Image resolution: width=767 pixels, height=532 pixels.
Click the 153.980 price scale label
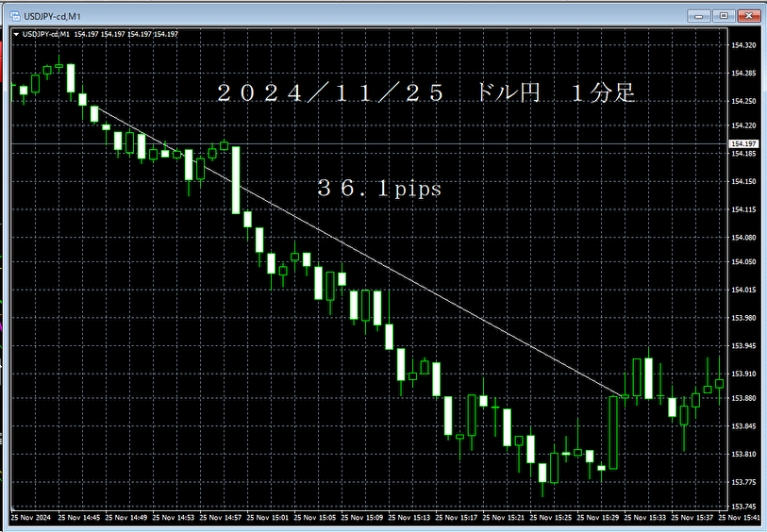tap(743, 318)
